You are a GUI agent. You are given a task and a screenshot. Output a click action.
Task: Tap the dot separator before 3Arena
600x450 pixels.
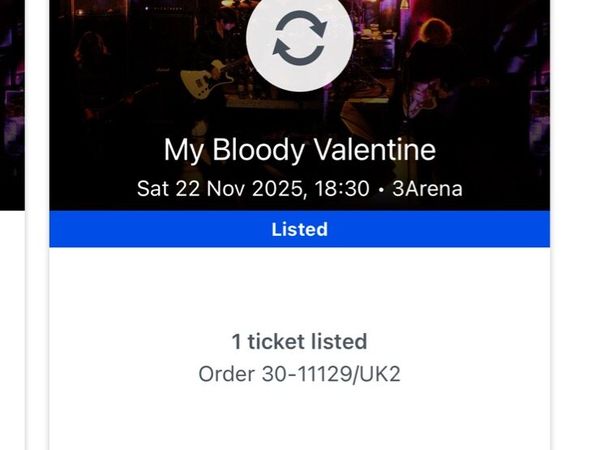pos(383,188)
